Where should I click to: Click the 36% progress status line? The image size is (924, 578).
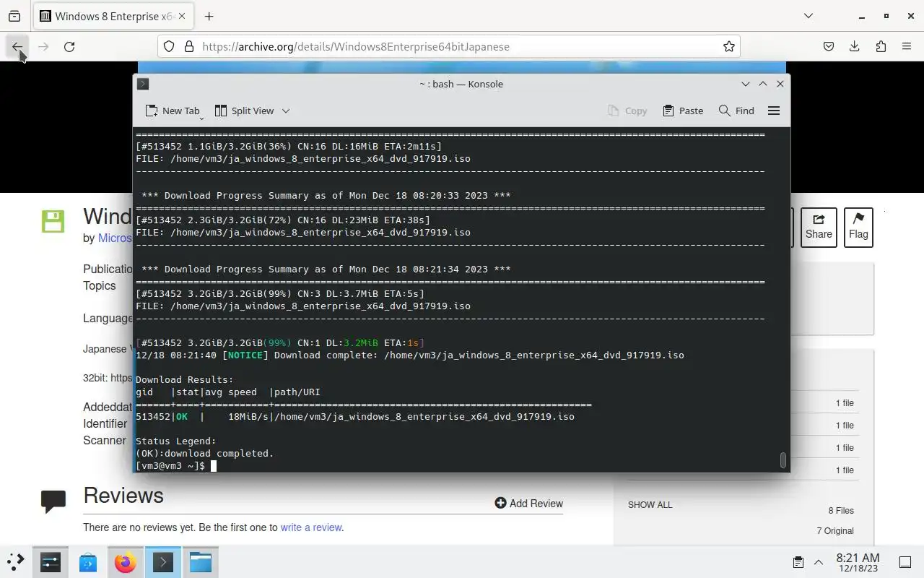(x=288, y=147)
